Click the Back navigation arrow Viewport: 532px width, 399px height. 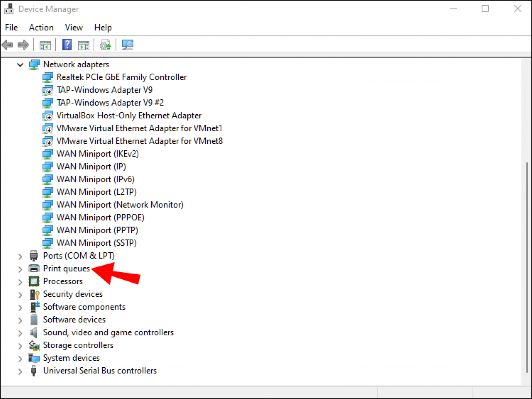click(x=7, y=44)
